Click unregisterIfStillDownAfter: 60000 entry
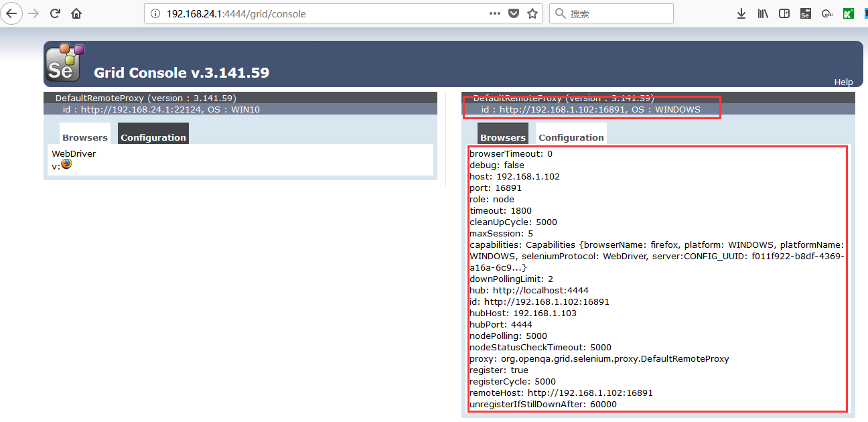Image resolution: width=868 pixels, height=422 pixels. 543,404
